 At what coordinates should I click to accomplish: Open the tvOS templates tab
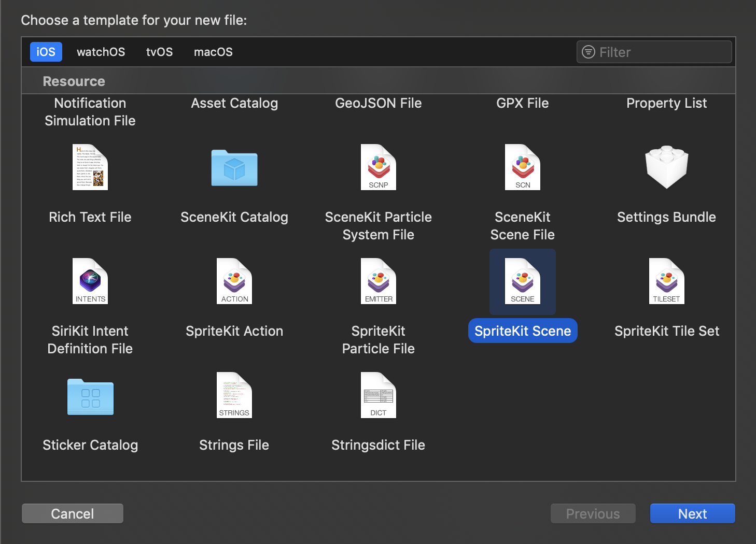click(160, 52)
